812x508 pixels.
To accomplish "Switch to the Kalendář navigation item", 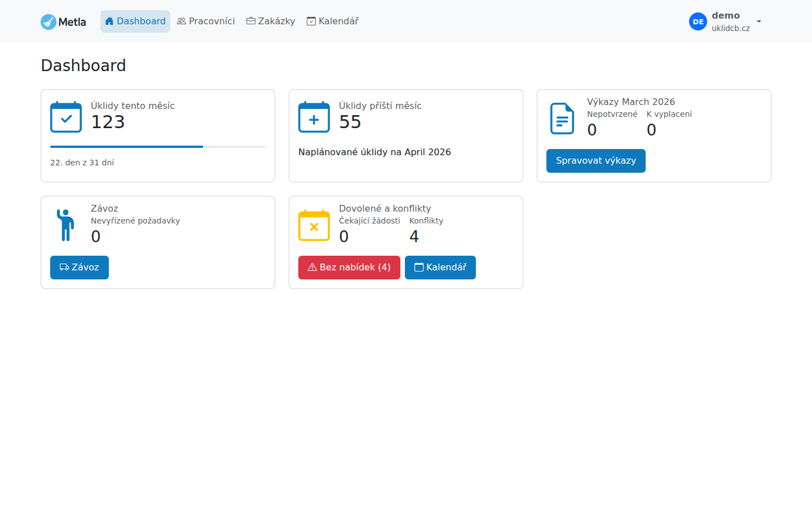I will pyautogui.click(x=333, y=21).
